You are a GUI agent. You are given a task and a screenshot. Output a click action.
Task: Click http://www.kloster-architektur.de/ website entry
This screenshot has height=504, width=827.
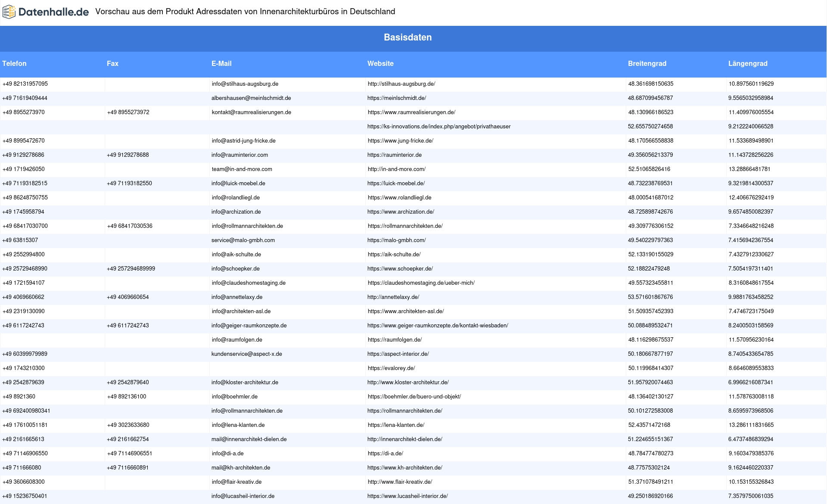408,383
